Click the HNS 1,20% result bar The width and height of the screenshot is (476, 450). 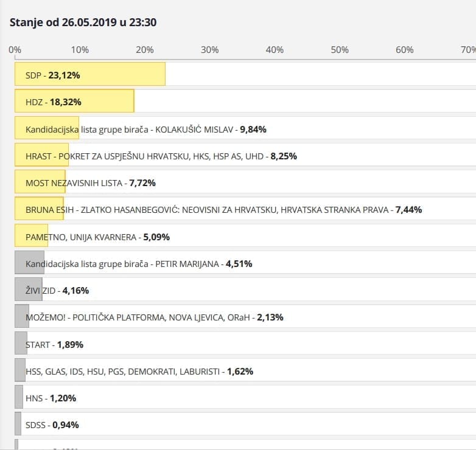[x=19, y=398]
